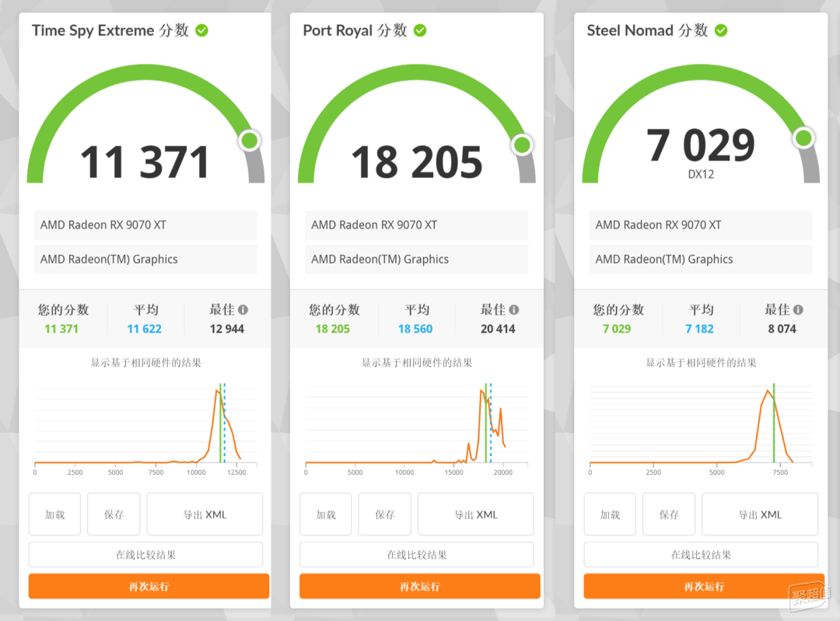Click the Steel Nomad score distribution chart
This screenshot has height=621, width=840.
click(x=701, y=428)
